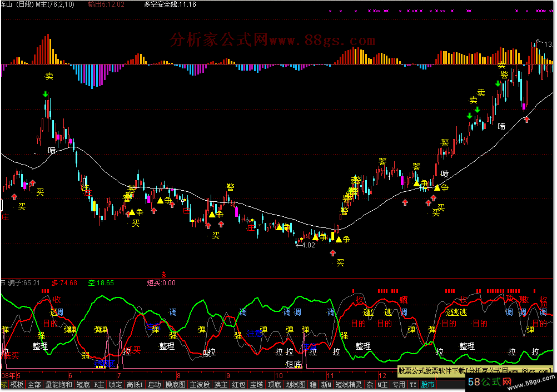
Task: Jump to month 6 on time axis
Action: (x=71, y=375)
